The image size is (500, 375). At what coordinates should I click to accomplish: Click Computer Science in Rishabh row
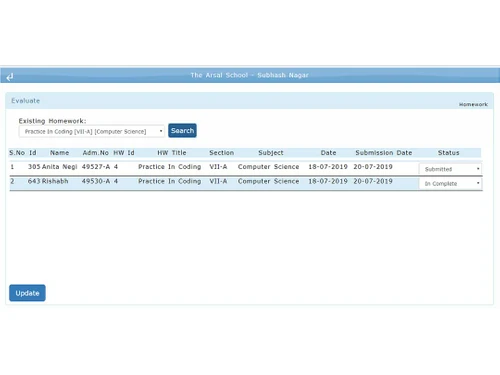[x=268, y=181]
